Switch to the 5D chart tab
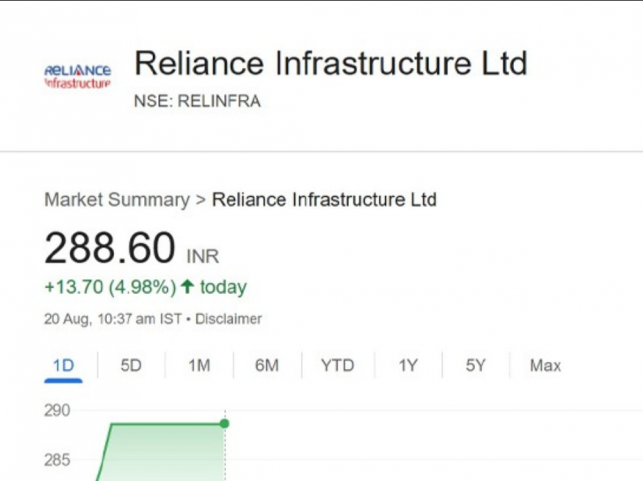The width and height of the screenshot is (643, 481). click(x=131, y=366)
